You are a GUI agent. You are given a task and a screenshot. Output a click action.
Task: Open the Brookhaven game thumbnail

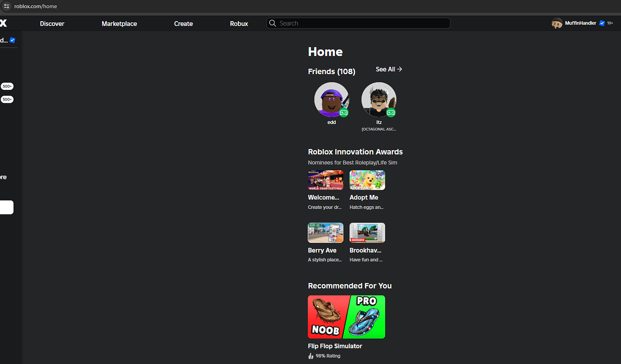coord(367,232)
